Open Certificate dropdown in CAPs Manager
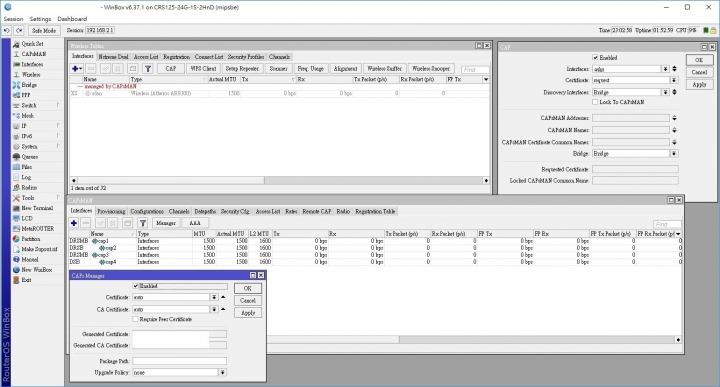This screenshot has width=720, height=387. pos(214,297)
